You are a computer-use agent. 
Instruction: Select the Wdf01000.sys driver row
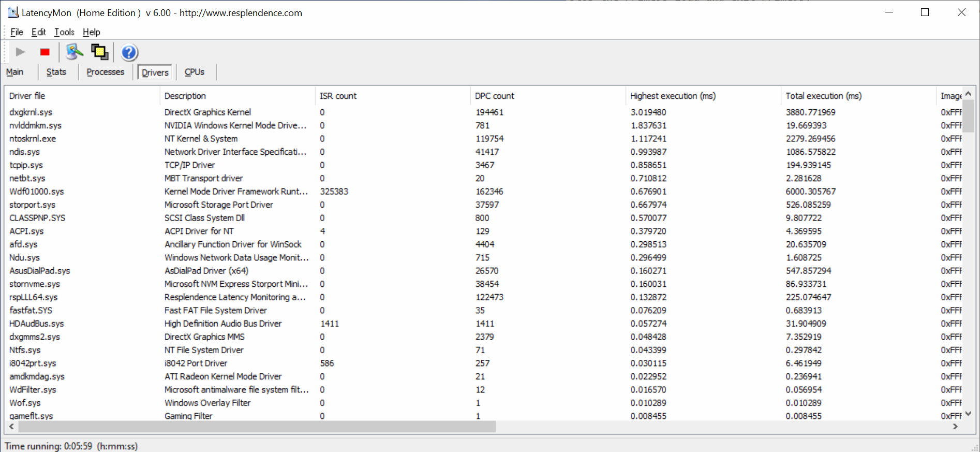tap(36, 192)
